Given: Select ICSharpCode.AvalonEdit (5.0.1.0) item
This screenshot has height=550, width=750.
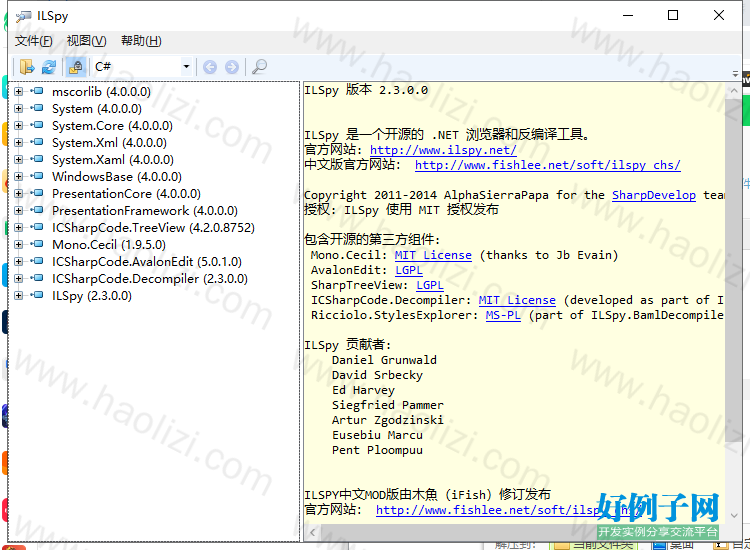Looking at the screenshot, I should point(147,262).
